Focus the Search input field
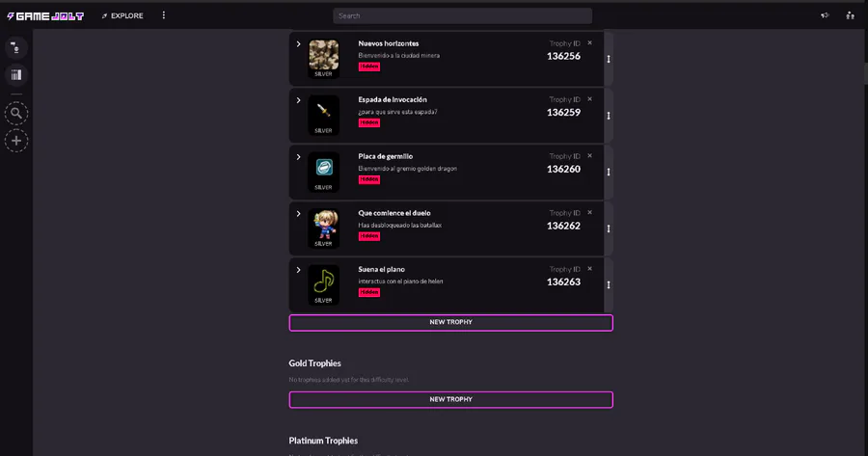The height and width of the screenshot is (456, 868). [462, 15]
